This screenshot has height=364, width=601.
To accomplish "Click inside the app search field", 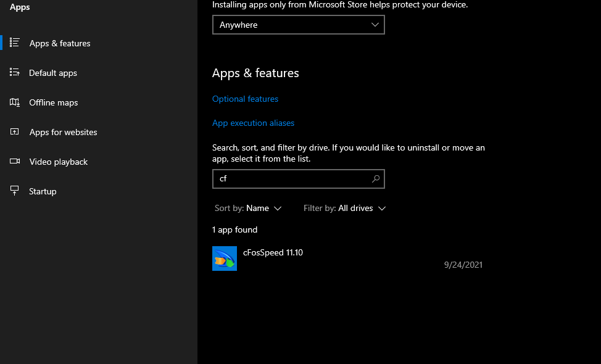I will tap(290, 178).
